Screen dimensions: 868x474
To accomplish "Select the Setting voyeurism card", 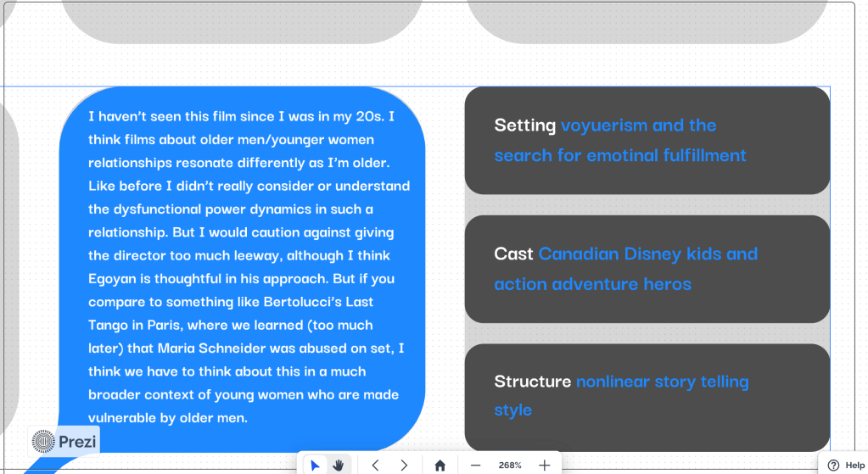I will click(x=647, y=140).
